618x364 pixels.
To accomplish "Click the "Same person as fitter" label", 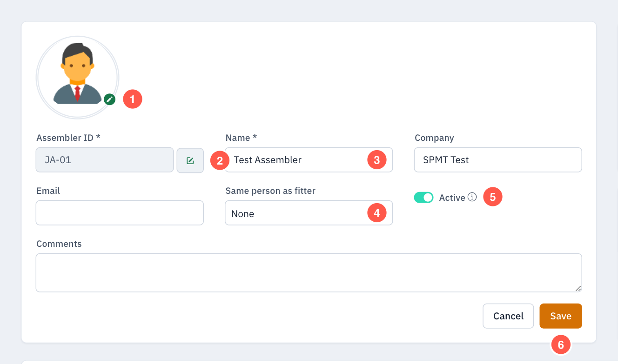I will point(270,191).
